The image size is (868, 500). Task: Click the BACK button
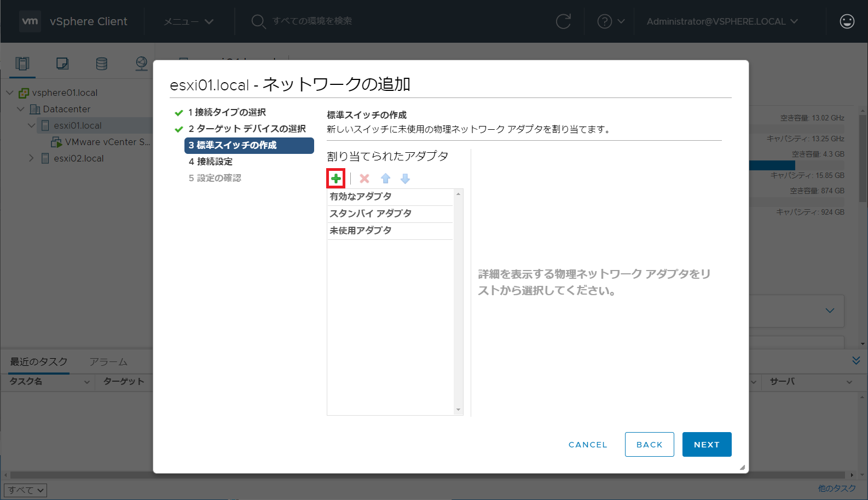[650, 445]
